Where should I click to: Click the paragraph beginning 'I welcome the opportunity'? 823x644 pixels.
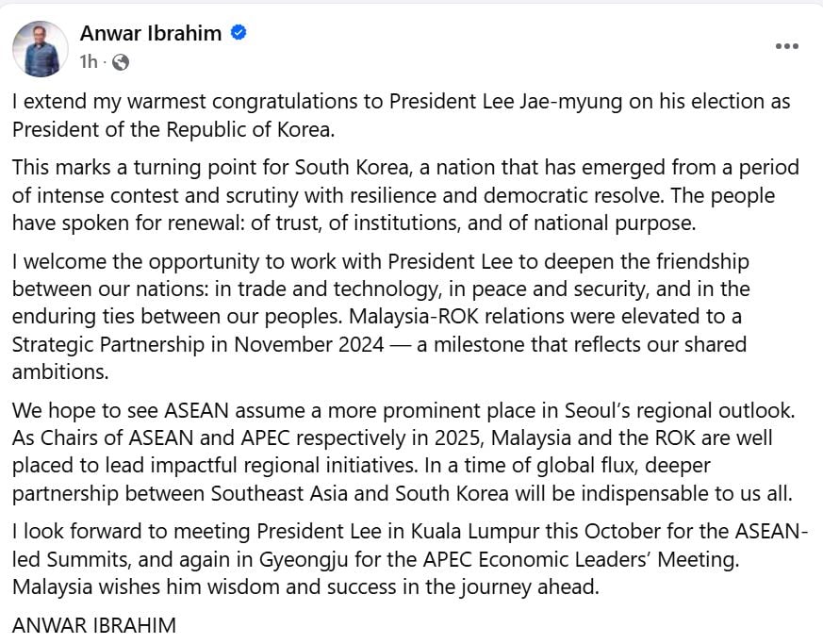(x=381, y=317)
